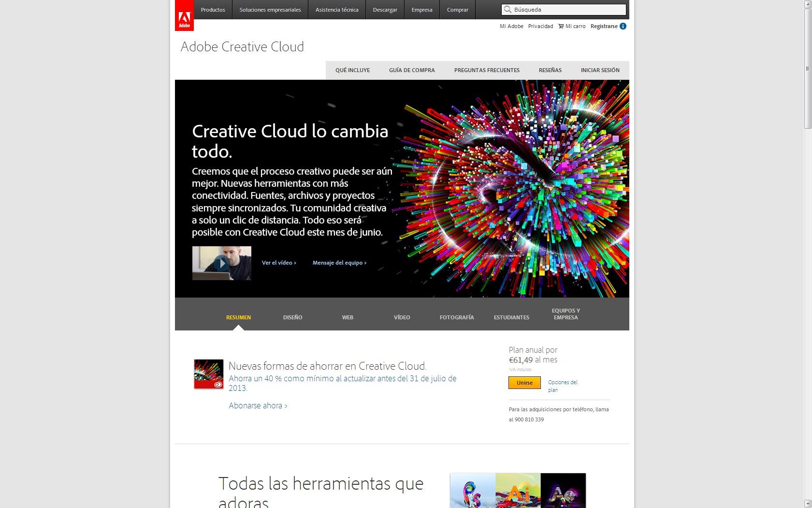This screenshot has height=508, width=812.
Task: Select the VÍDEO tab
Action: point(402,317)
